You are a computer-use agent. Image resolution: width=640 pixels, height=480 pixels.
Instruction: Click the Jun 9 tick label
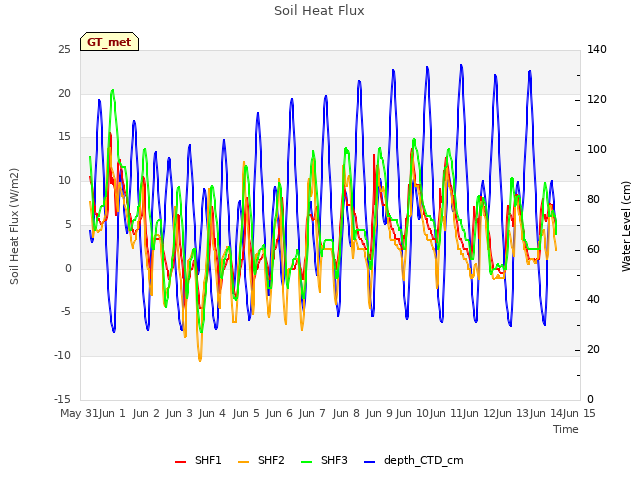pyautogui.click(x=379, y=413)
